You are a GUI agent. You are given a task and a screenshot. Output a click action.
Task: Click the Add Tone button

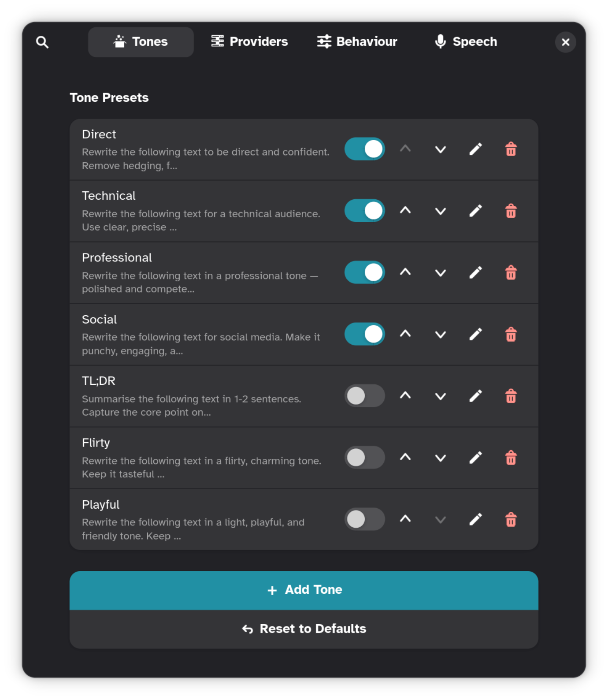(x=304, y=590)
